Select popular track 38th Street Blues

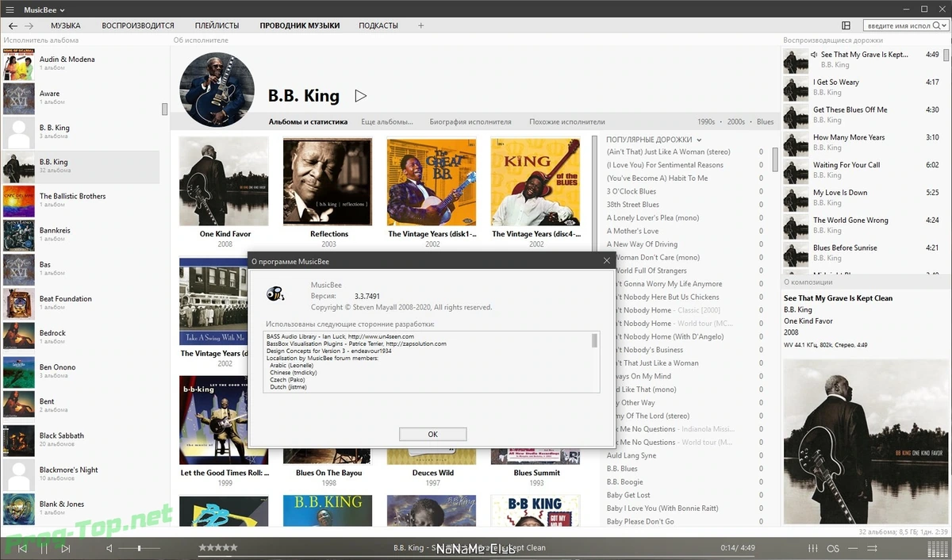tap(685, 205)
